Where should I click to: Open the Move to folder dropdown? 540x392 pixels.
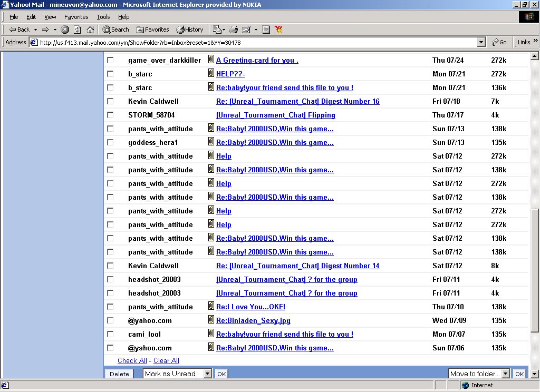coord(506,374)
